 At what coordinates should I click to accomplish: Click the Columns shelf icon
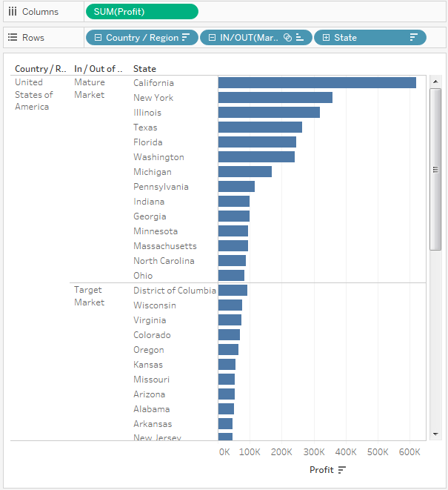point(13,12)
